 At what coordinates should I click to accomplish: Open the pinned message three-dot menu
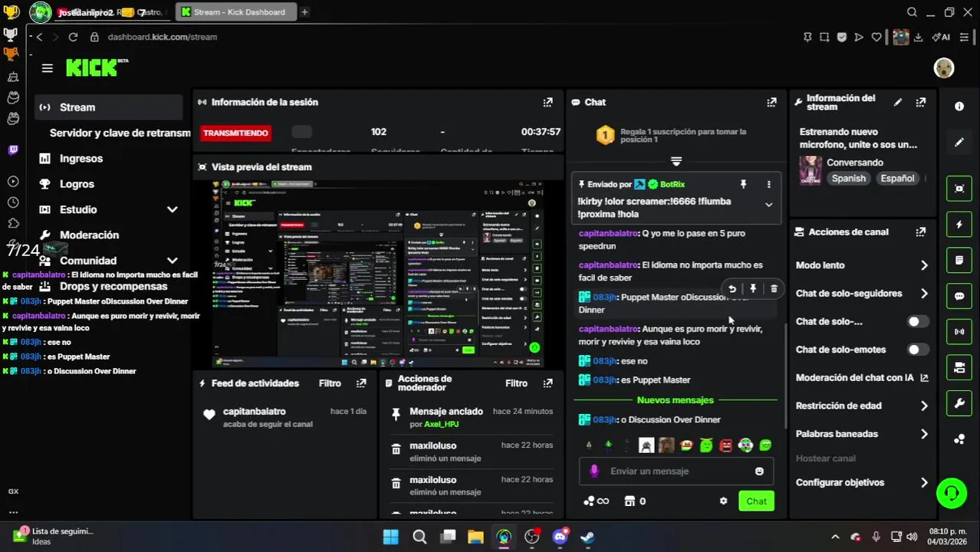click(768, 185)
